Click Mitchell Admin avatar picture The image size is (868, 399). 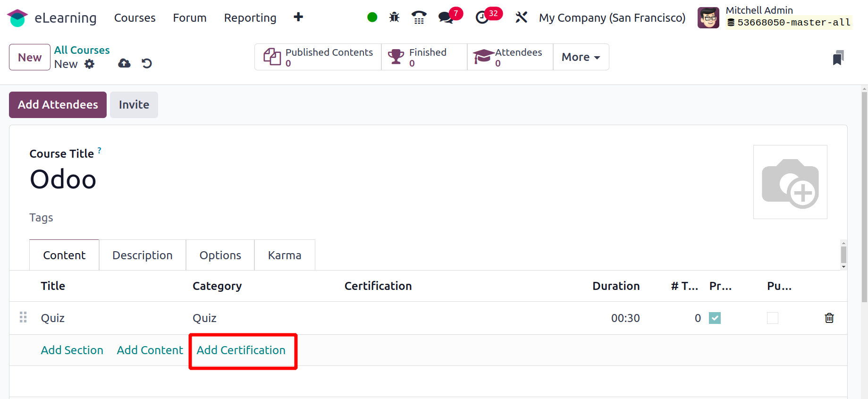(x=708, y=18)
